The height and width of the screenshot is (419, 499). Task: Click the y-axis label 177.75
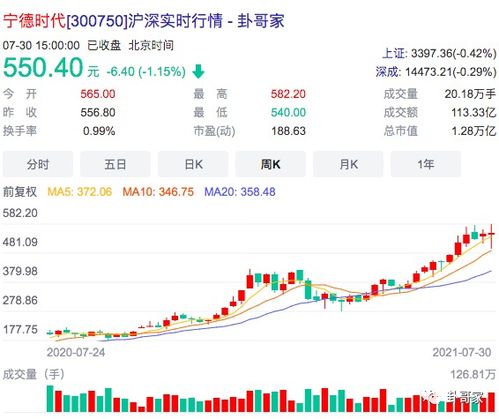(20, 330)
